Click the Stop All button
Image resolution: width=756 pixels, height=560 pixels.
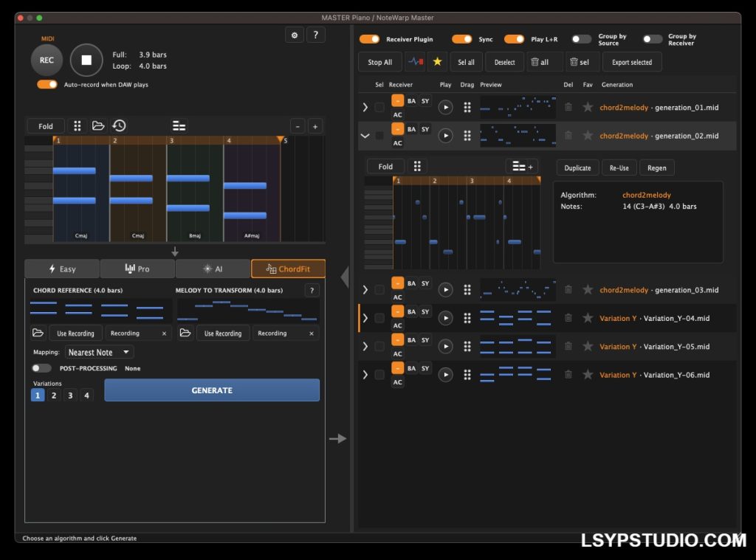380,62
